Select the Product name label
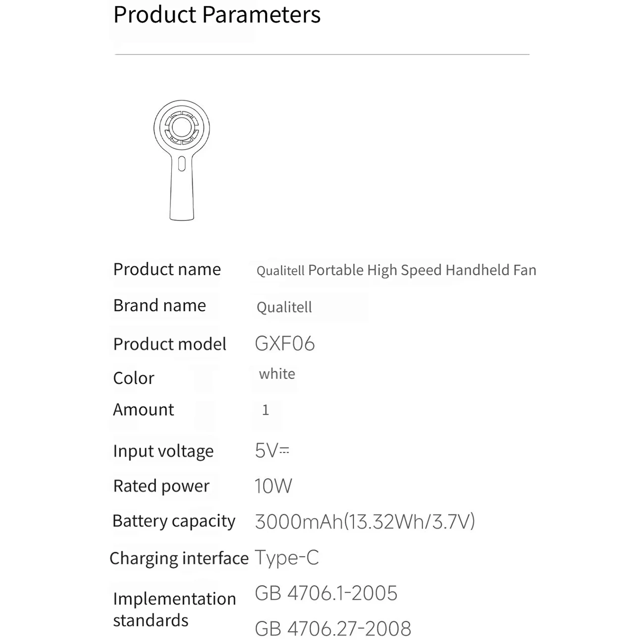The image size is (644, 644). (x=167, y=269)
